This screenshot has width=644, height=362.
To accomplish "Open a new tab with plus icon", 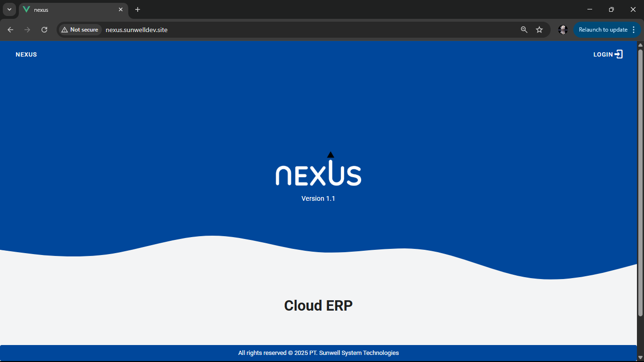I will click(x=138, y=9).
